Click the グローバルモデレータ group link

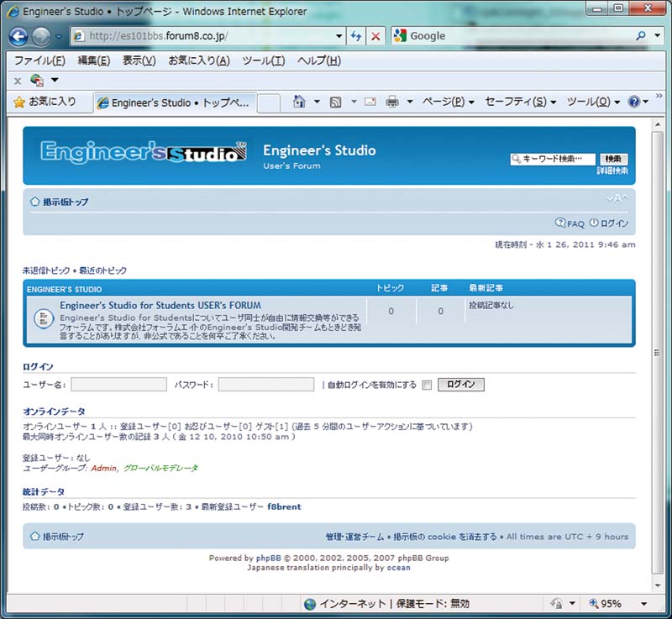[x=160, y=468]
